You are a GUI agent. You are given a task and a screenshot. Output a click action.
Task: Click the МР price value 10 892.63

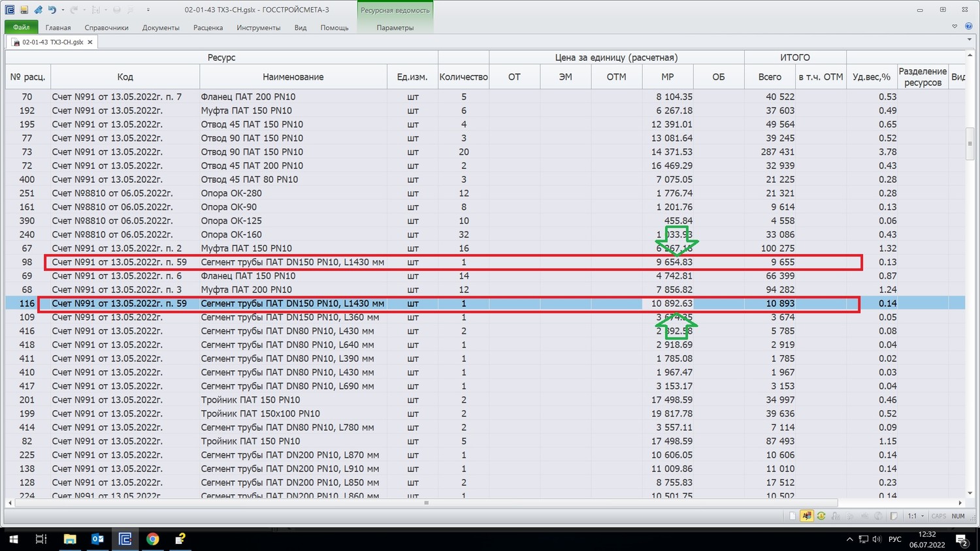tap(667, 303)
